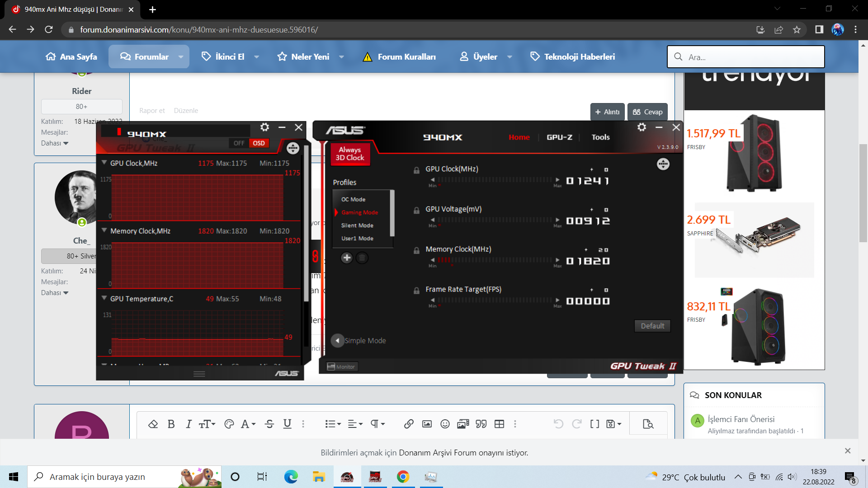Turn the OSD toggle to OFF
This screenshot has width=868, height=488.
coord(239,143)
